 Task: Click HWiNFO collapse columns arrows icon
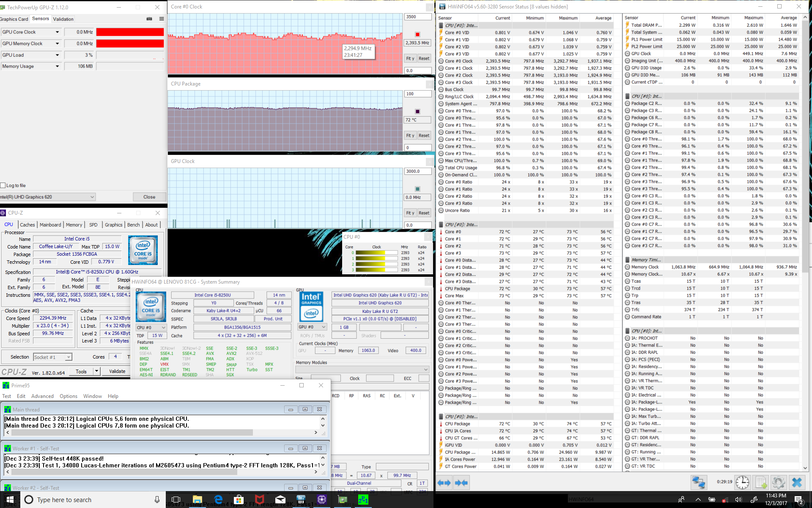(x=461, y=483)
